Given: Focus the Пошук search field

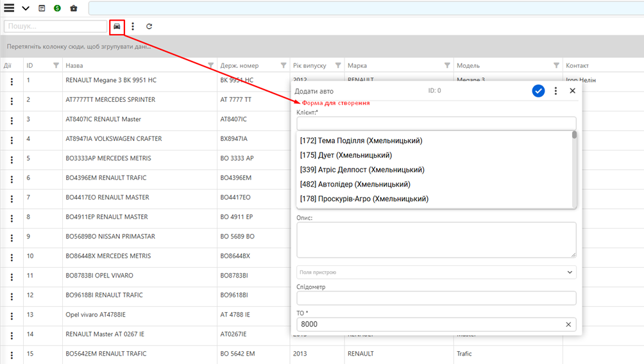Looking at the screenshot, I should click(x=55, y=26).
